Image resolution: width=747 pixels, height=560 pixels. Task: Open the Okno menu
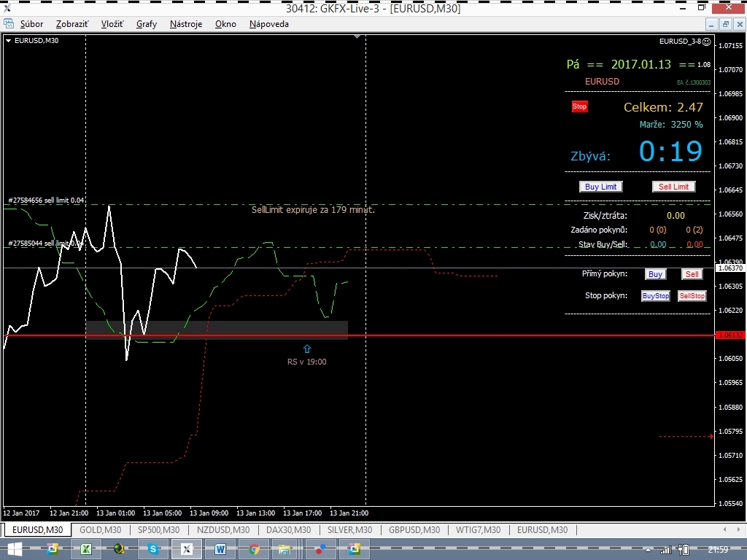tap(225, 24)
